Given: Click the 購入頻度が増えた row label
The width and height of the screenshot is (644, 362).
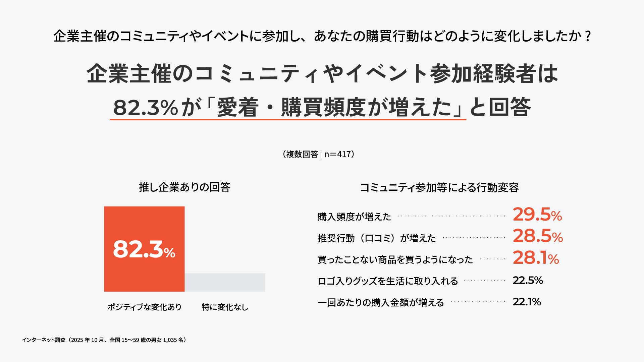Looking at the screenshot, I should (354, 217).
